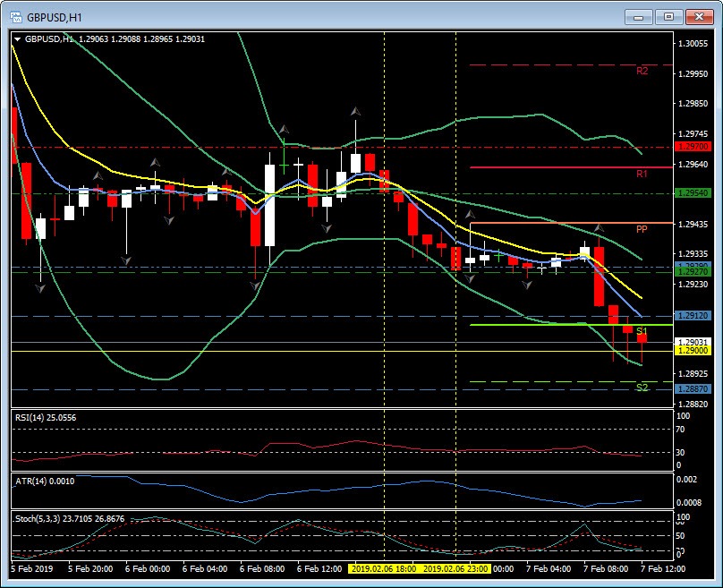Click the yellow 1.29000 price level tag

click(693, 351)
